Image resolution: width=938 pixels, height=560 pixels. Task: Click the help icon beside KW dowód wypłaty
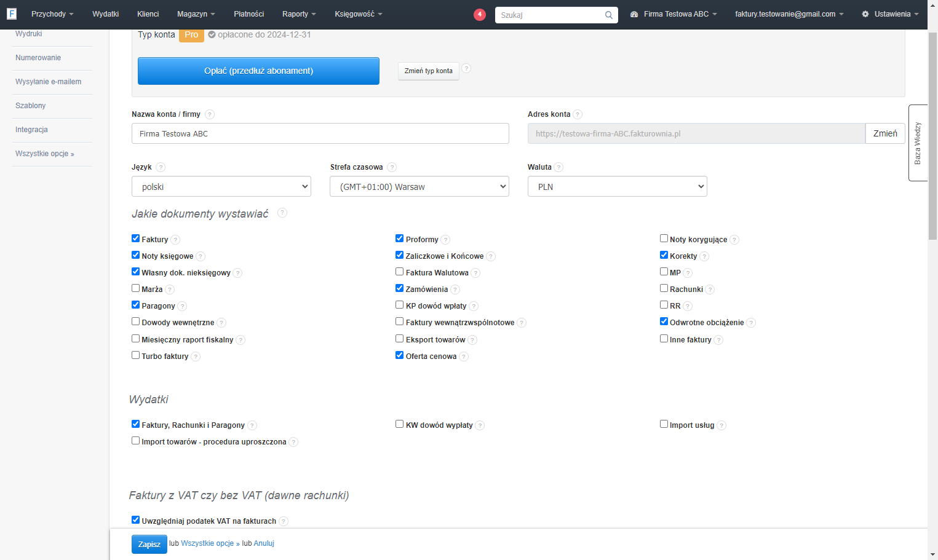point(480,425)
